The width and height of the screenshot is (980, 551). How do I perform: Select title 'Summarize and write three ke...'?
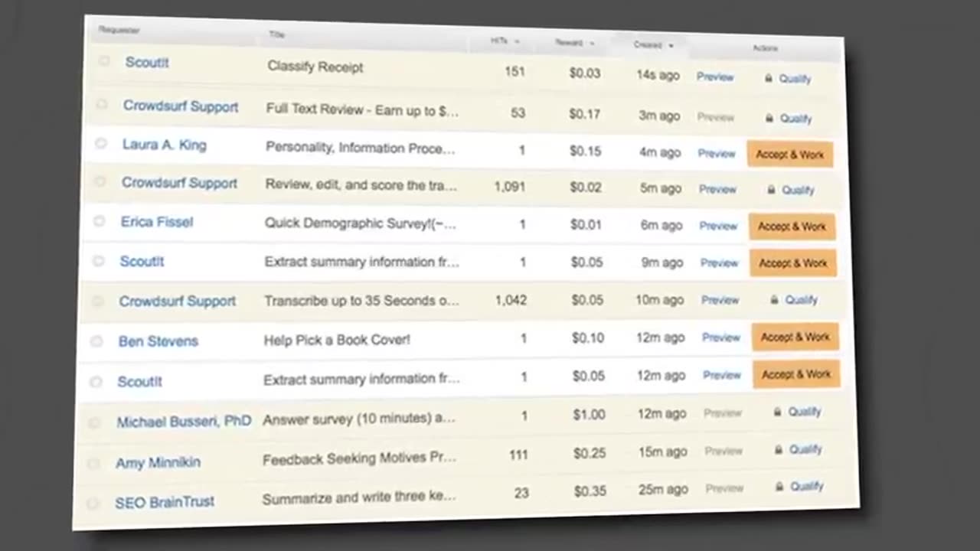point(359,497)
